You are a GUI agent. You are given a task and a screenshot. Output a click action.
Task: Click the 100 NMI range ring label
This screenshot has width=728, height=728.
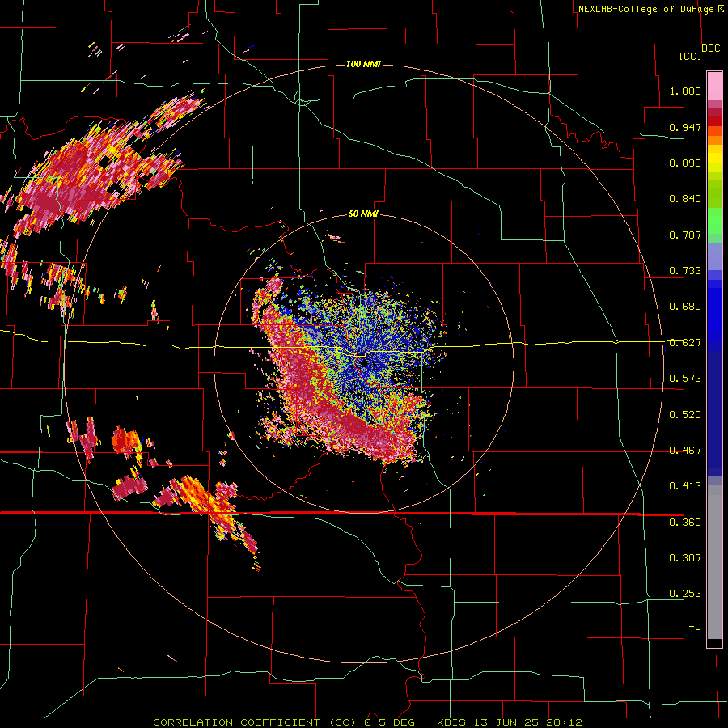click(363, 64)
